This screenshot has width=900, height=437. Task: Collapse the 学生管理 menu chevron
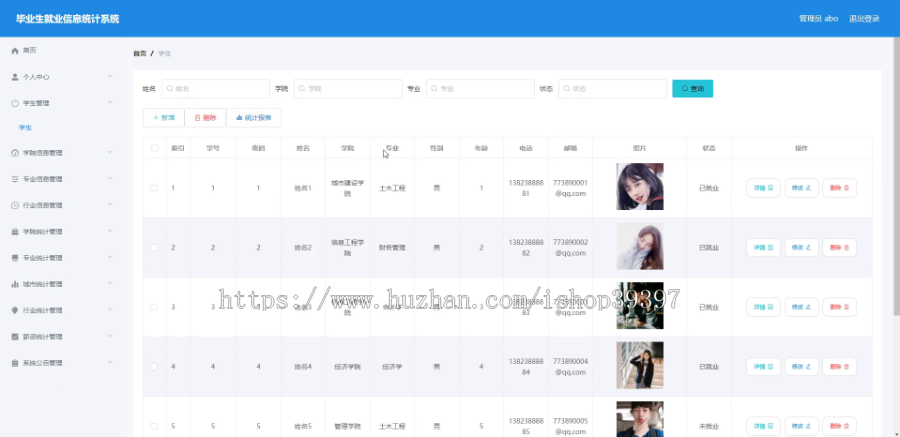(110, 103)
